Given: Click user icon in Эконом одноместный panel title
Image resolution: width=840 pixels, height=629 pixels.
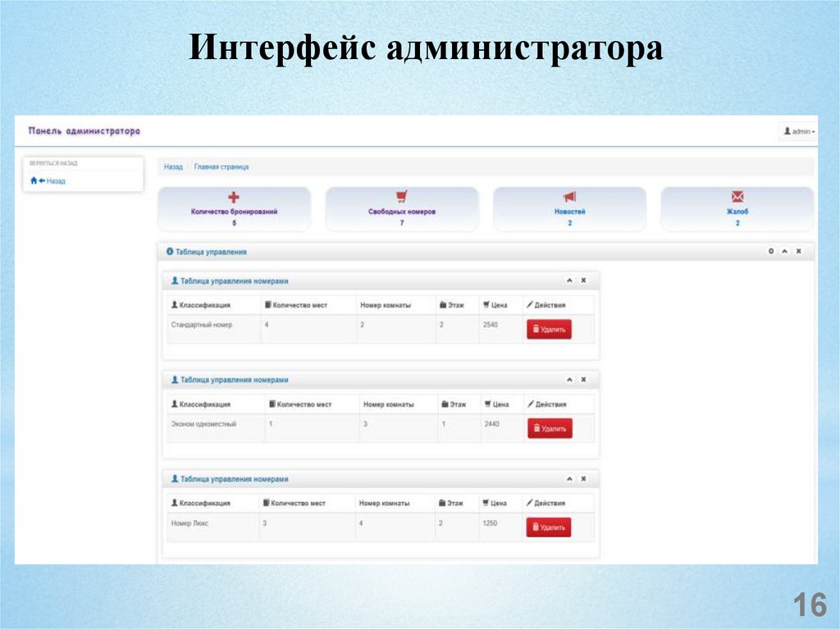Looking at the screenshot, I should click(x=175, y=380).
